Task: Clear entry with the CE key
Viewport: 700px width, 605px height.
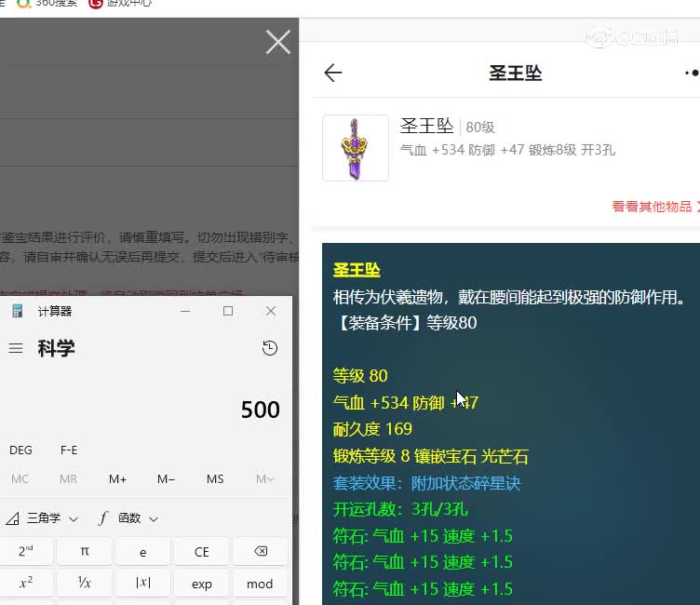Action: (x=201, y=551)
